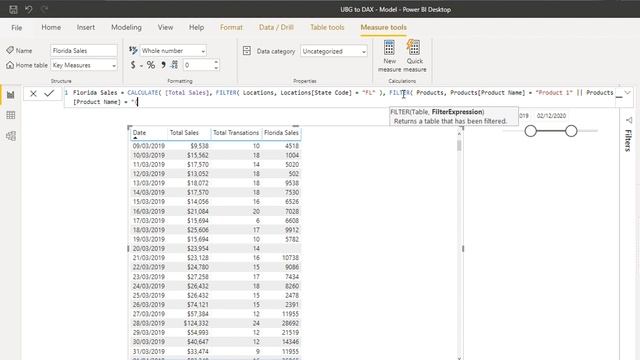Open the Home table dropdown
Viewport: 640px width, 360px height.
(113, 65)
